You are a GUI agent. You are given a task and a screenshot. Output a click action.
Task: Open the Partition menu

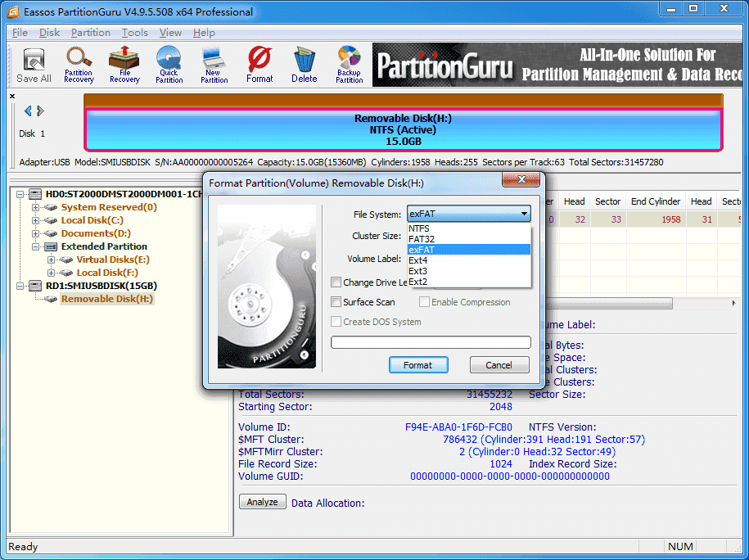click(x=90, y=33)
